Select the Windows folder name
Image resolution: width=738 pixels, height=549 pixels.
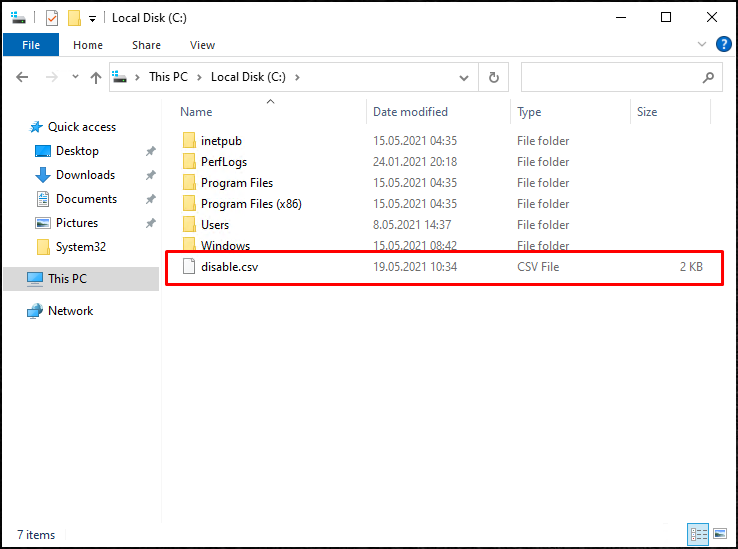225,245
